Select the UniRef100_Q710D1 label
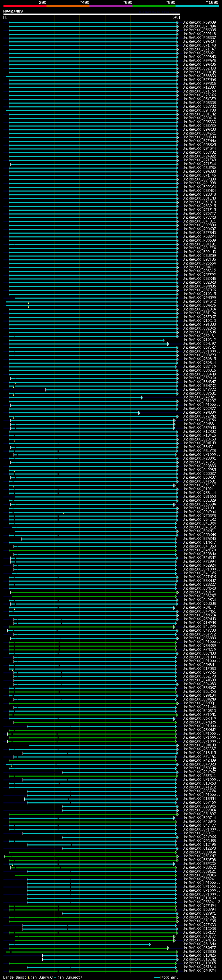This screenshot has height=980, width=222. tap(199, 508)
